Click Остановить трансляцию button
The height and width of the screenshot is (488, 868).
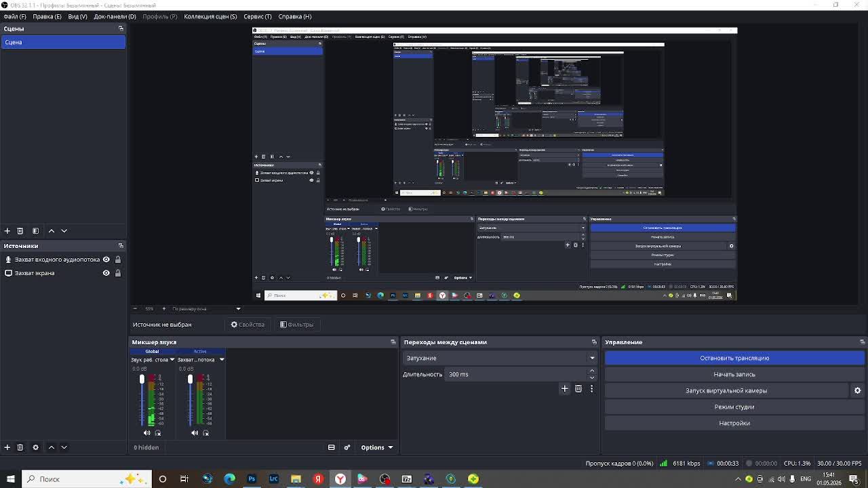(734, 358)
